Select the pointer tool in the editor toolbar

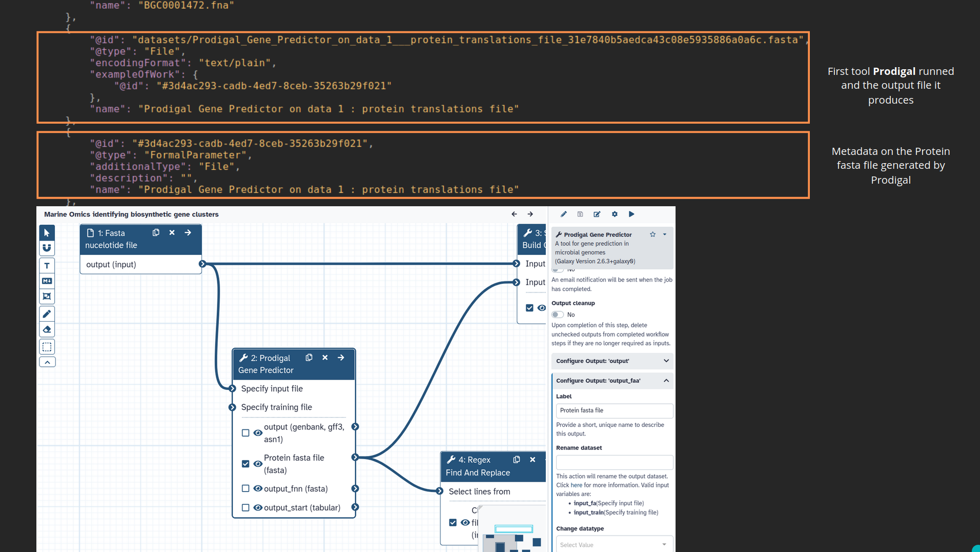click(x=47, y=233)
